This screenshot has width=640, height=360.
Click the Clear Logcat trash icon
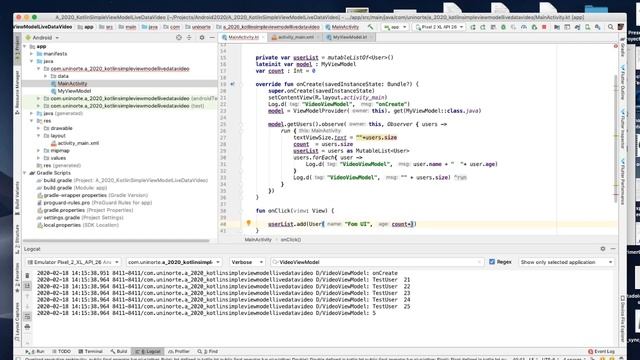pyautogui.click(x=27, y=276)
